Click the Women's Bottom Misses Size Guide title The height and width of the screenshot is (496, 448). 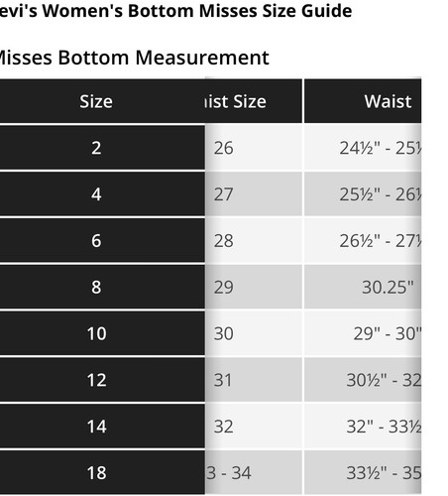click(x=175, y=11)
